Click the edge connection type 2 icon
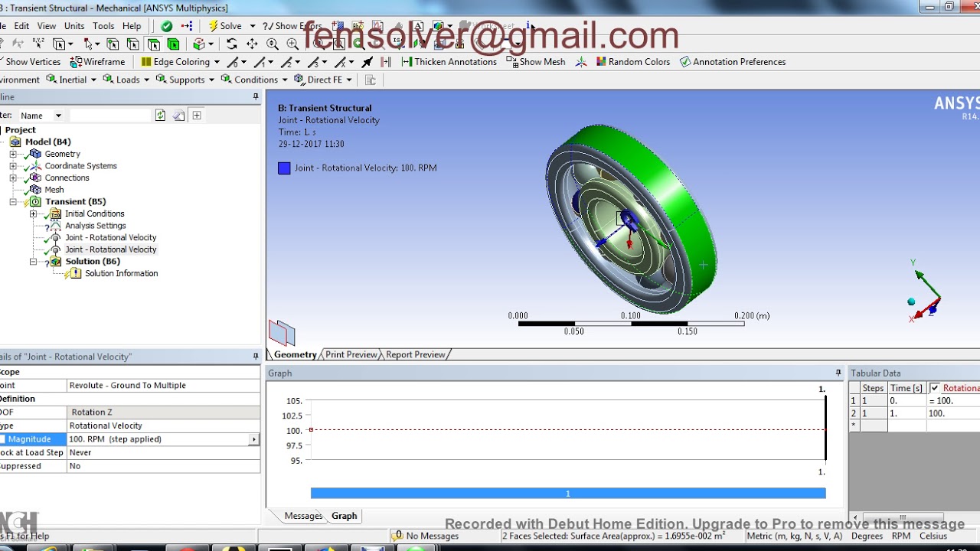The image size is (980, 551). click(x=287, y=62)
